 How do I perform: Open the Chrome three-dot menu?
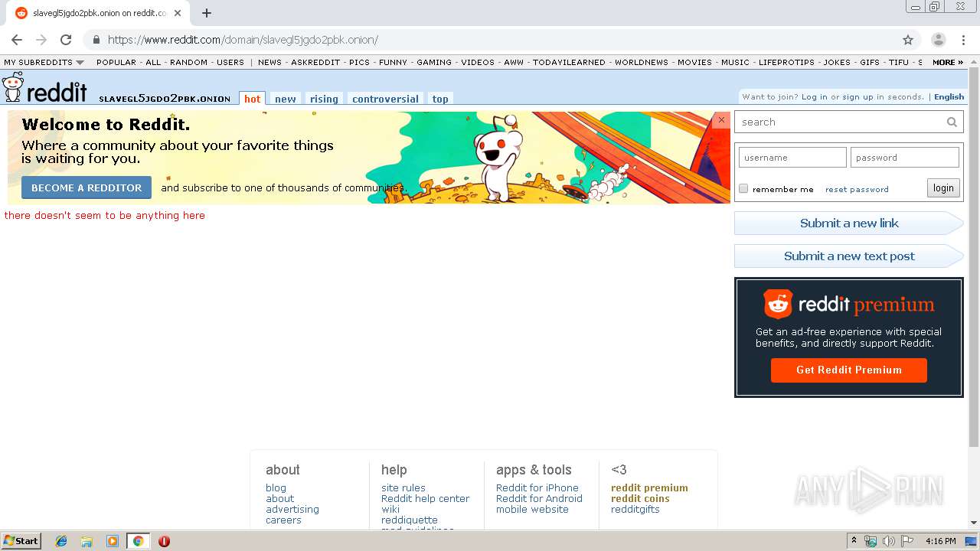pyautogui.click(x=962, y=40)
